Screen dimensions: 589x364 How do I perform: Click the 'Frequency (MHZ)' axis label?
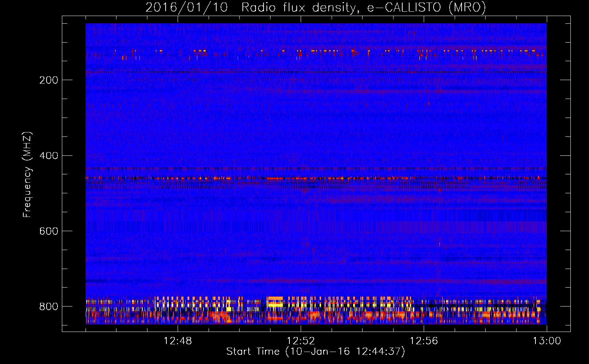27,175
